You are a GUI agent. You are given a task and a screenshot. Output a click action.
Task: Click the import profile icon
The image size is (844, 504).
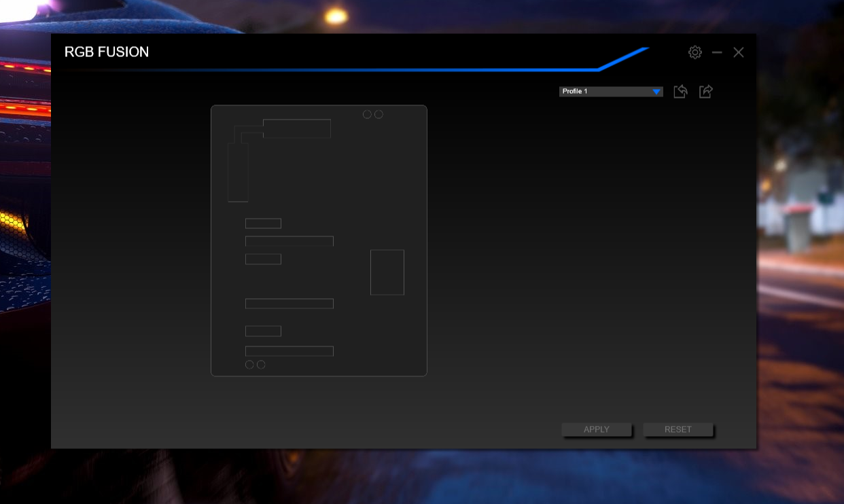[680, 91]
